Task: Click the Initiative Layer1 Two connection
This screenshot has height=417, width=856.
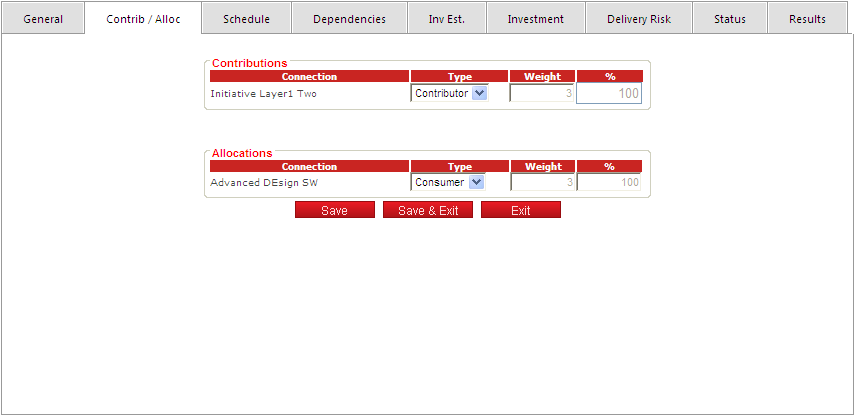Action: pyautogui.click(x=263, y=93)
